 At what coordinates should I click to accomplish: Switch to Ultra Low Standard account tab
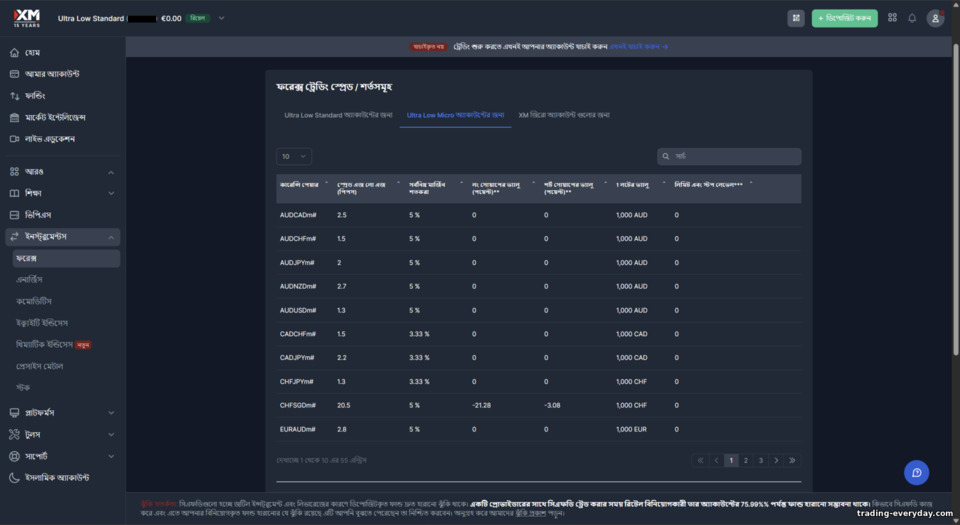coord(338,115)
